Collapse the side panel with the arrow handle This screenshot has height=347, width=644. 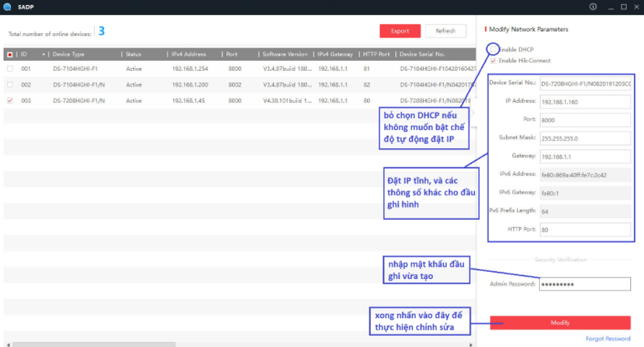click(x=473, y=113)
